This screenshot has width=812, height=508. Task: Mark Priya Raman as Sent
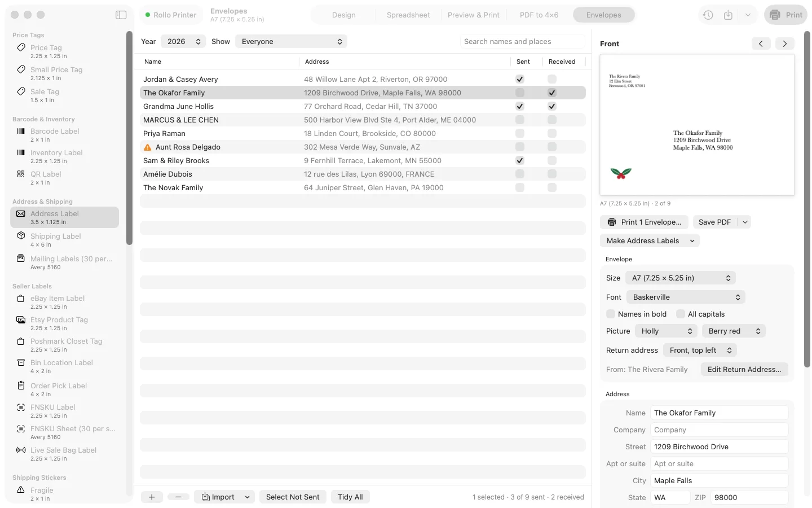click(520, 133)
